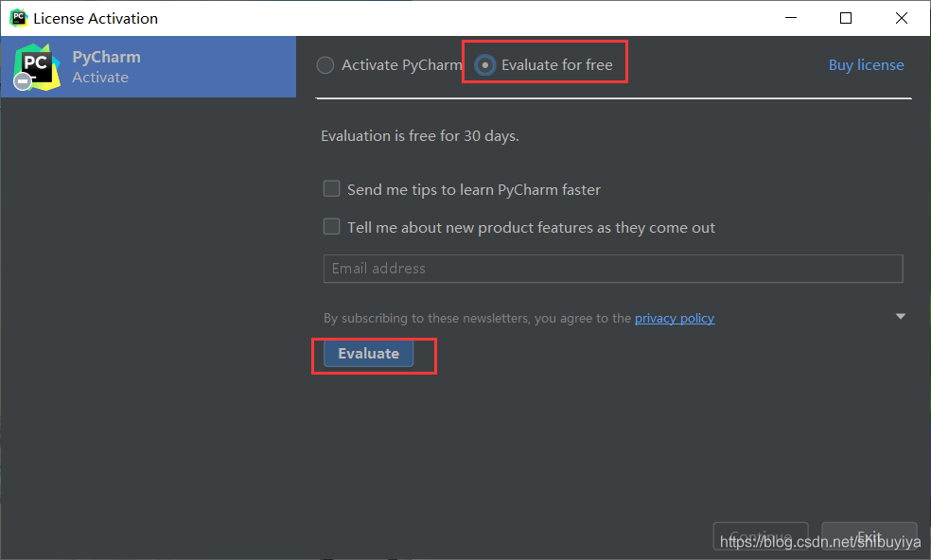Click the Exit button
This screenshot has width=931, height=560.
point(870,536)
